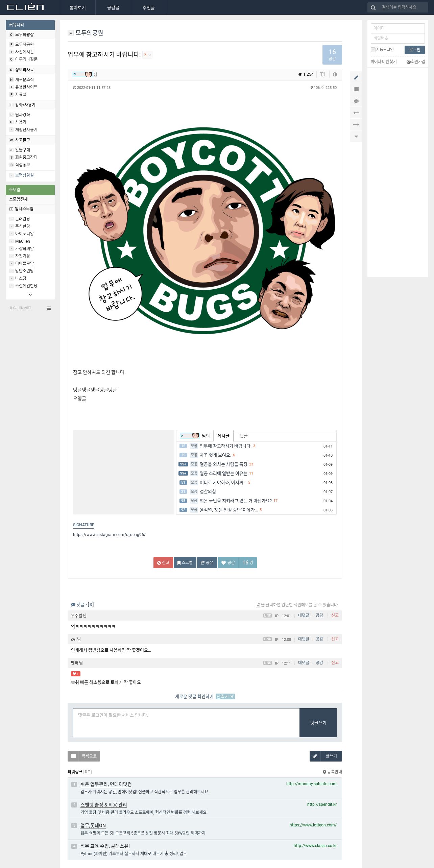Focus the 비밀번호 input field
Viewport: 434px width, 868px height.
398,38
